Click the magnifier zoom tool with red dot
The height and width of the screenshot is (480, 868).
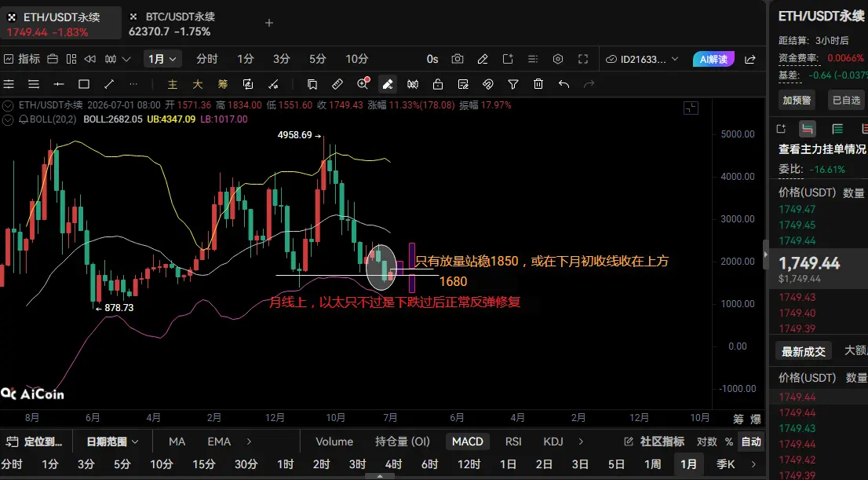pyautogui.click(x=363, y=84)
